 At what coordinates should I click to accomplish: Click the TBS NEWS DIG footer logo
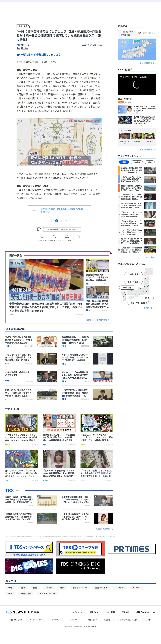tap(22, 612)
